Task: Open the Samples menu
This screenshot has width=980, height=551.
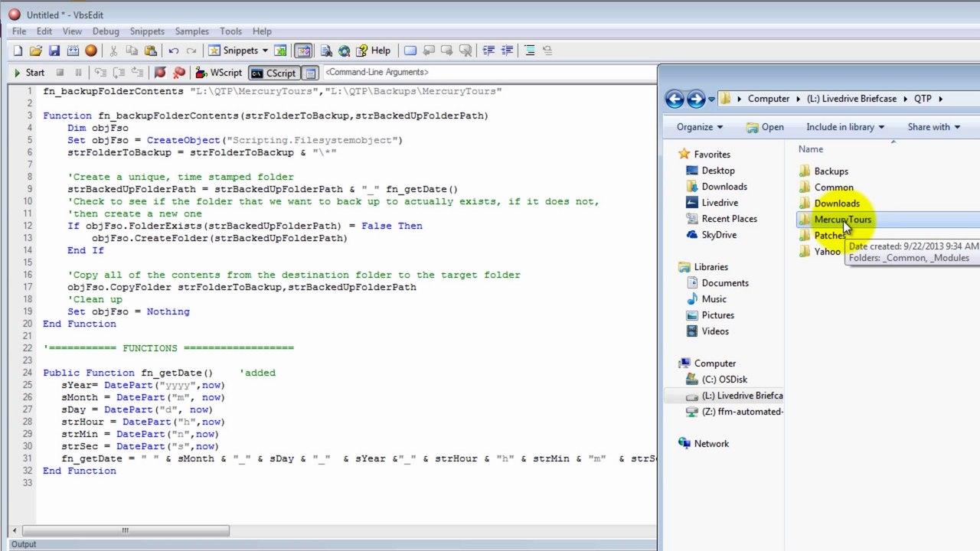Action: click(191, 31)
